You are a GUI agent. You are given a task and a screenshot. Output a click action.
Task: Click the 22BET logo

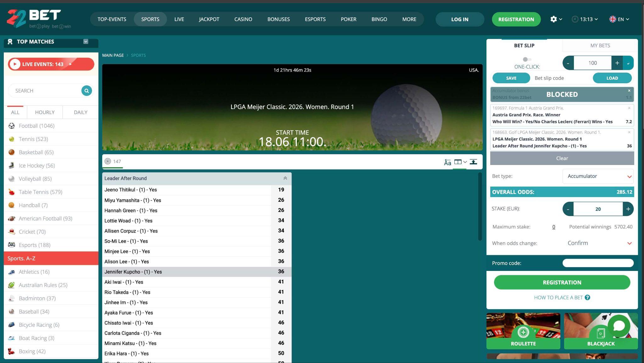click(38, 19)
